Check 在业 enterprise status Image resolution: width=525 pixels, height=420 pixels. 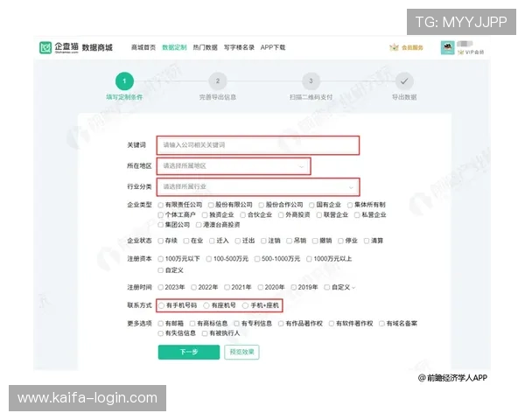click(x=186, y=241)
